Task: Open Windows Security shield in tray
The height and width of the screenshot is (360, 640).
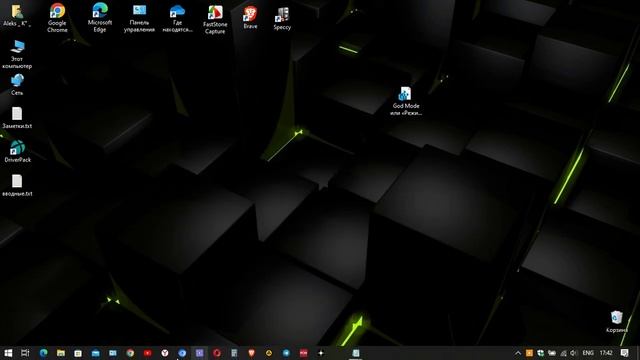Action: pos(540,353)
